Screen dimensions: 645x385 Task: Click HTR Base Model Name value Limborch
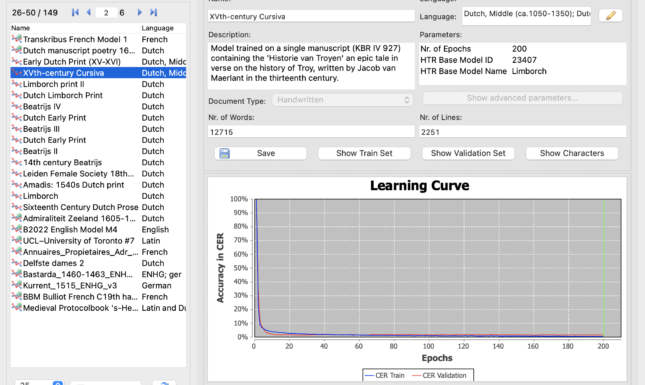coord(529,71)
